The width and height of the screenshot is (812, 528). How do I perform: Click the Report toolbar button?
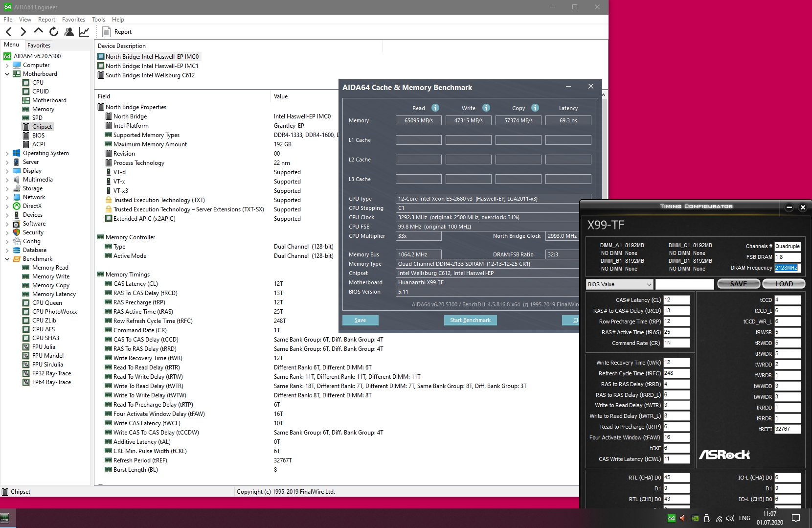(x=117, y=32)
